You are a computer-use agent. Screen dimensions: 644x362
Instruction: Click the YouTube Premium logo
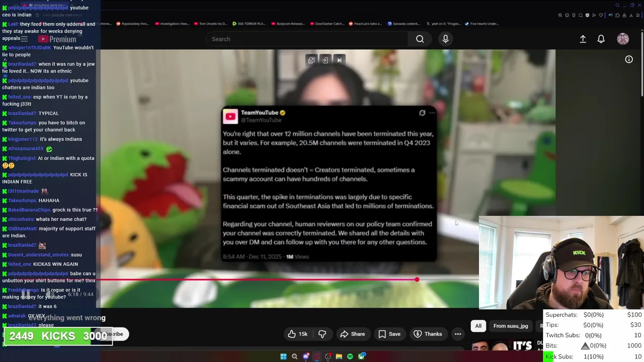coord(57,39)
